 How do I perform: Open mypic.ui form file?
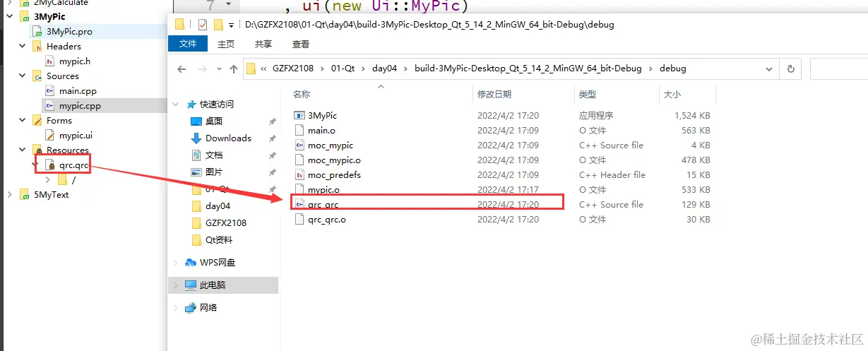pos(76,136)
